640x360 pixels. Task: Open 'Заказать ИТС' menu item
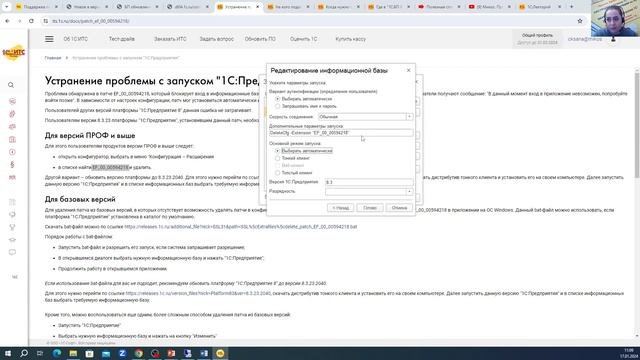point(170,39)
